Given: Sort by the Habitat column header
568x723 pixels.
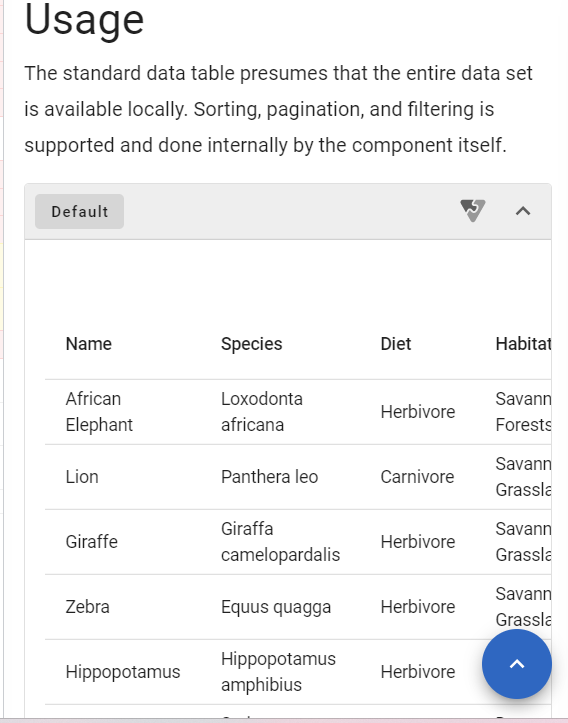Looking at the screenshot, I should coord(523,344).
